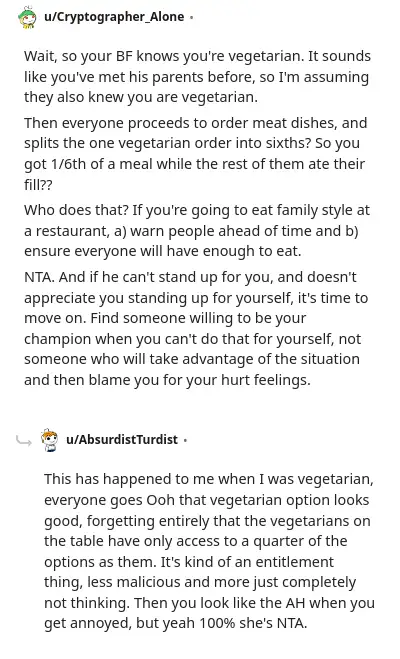Click 'champion' in the last paragraph of first comment
Viewport: 400px width, 659px height.
[x=57, y=339]
